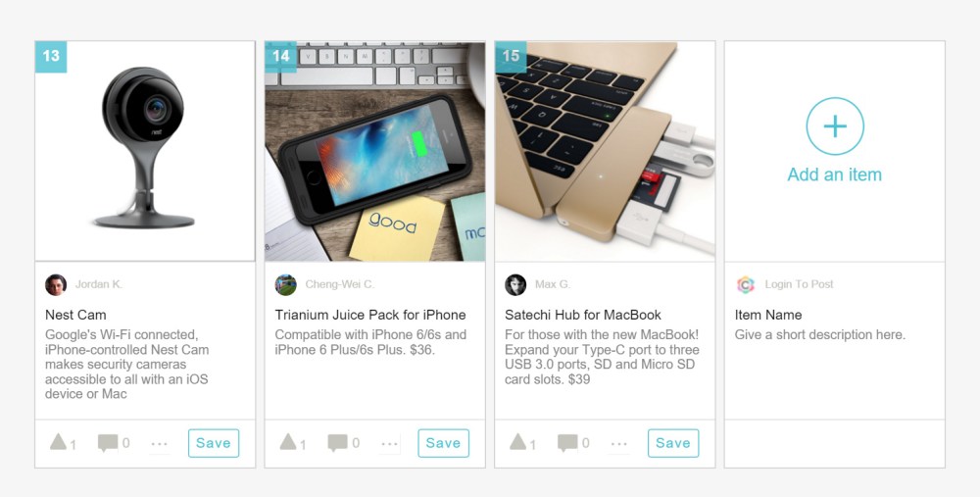Save the Trianium Juice Pack item
980x497 pixels.
coord(444,443)
